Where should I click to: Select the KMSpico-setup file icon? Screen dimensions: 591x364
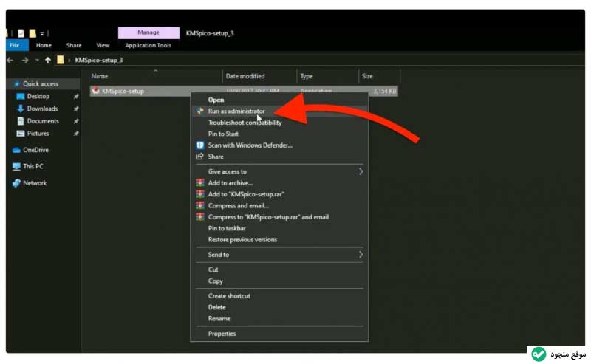[x=96, y=91]
